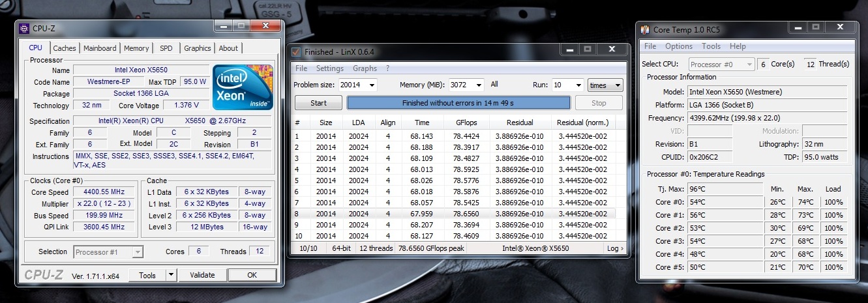Click the Validate button in CPU-Z
868x303 pixels.
tap(202, 275)
